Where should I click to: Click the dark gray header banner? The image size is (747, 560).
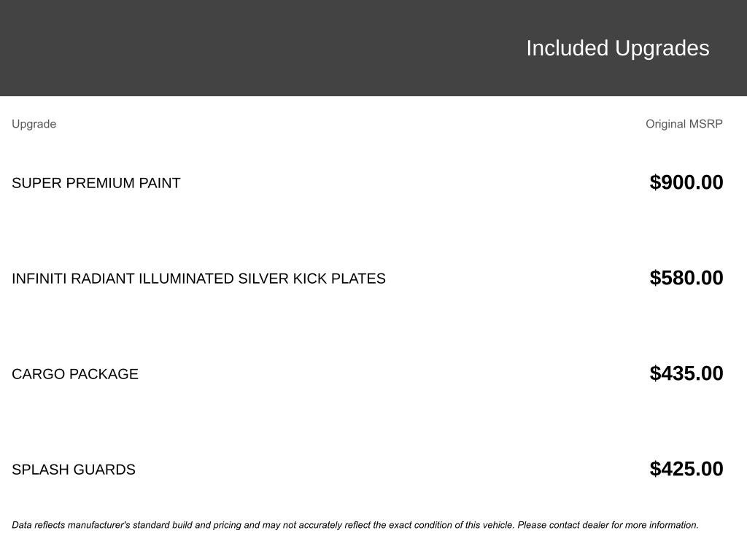pos(373,48)
